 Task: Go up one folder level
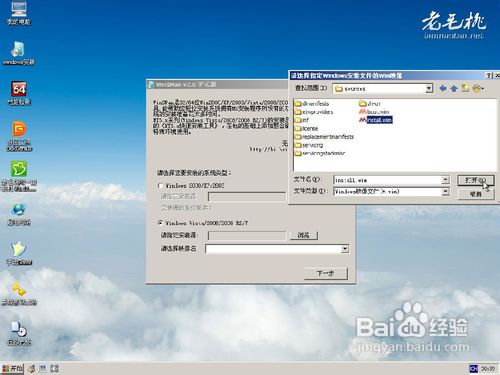click(454, 88)
